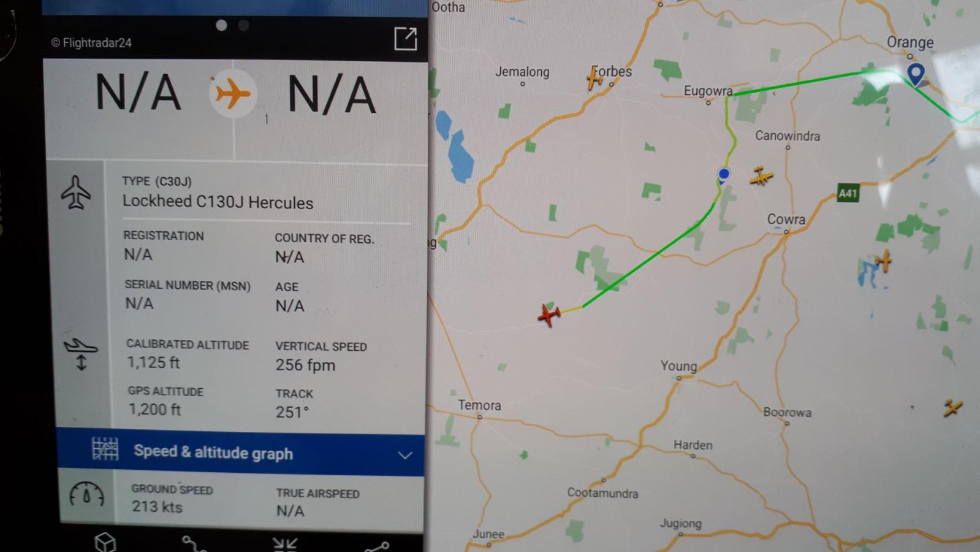
Task: Switch to the second panel page dot
Action: (243, 25)
